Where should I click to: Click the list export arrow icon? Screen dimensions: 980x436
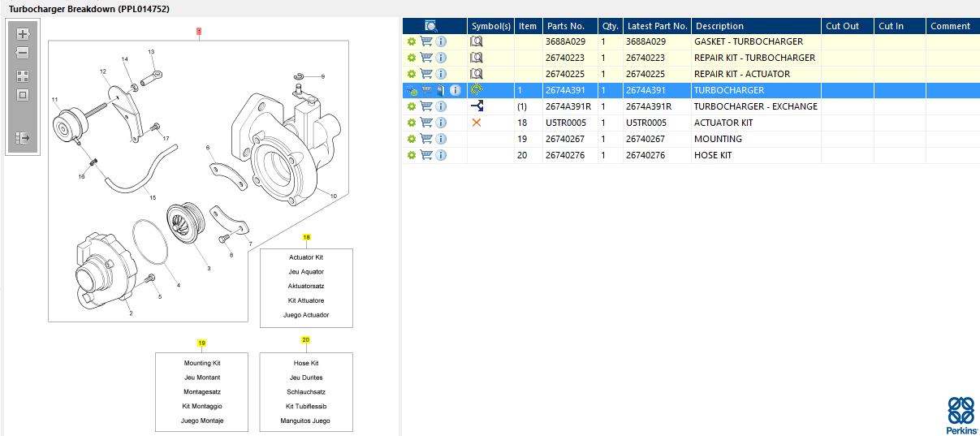[x=23, y=137]
